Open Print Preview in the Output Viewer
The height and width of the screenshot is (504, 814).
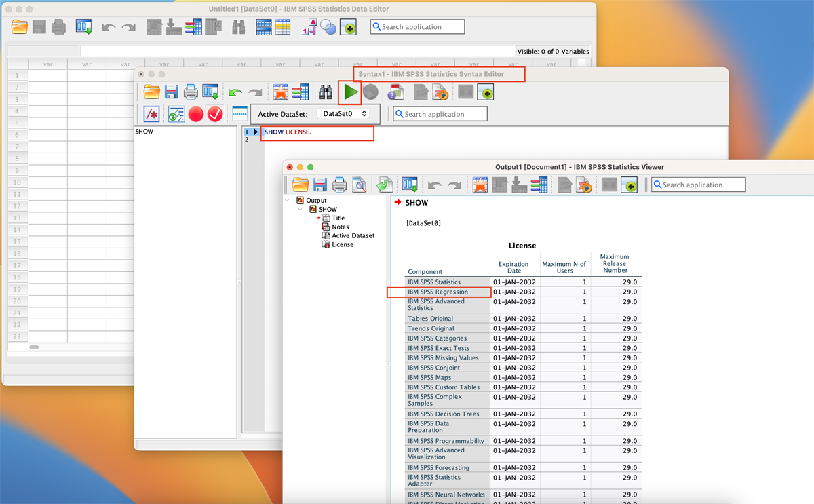click(x=360, y=184)
